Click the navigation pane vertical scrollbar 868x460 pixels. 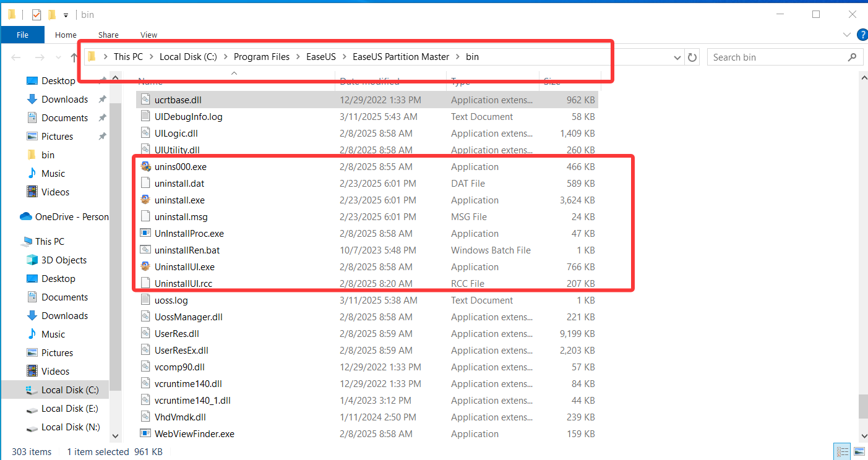pyautogui.click(x=116, y=247)
